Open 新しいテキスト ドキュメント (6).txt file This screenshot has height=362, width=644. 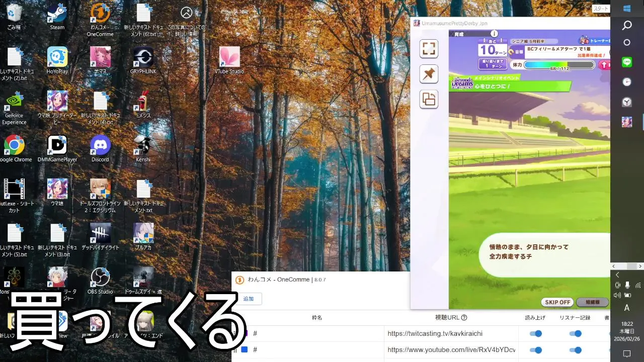coord(143,20)
